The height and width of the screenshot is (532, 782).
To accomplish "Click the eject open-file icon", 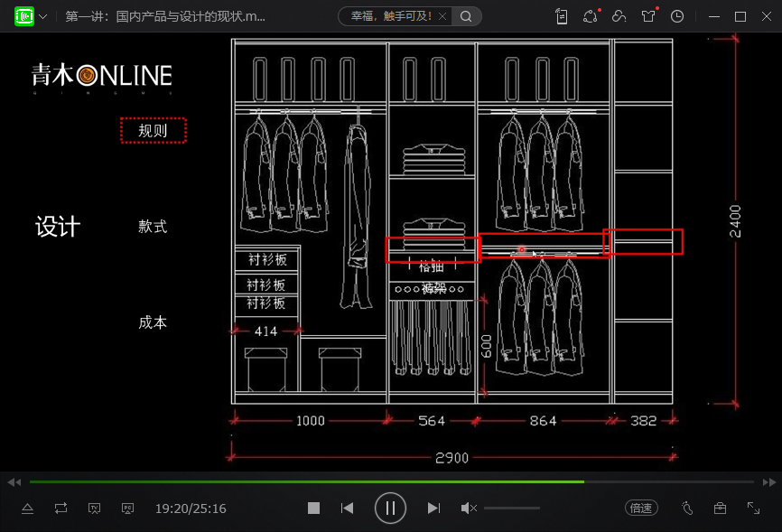I will coord(27,509).
